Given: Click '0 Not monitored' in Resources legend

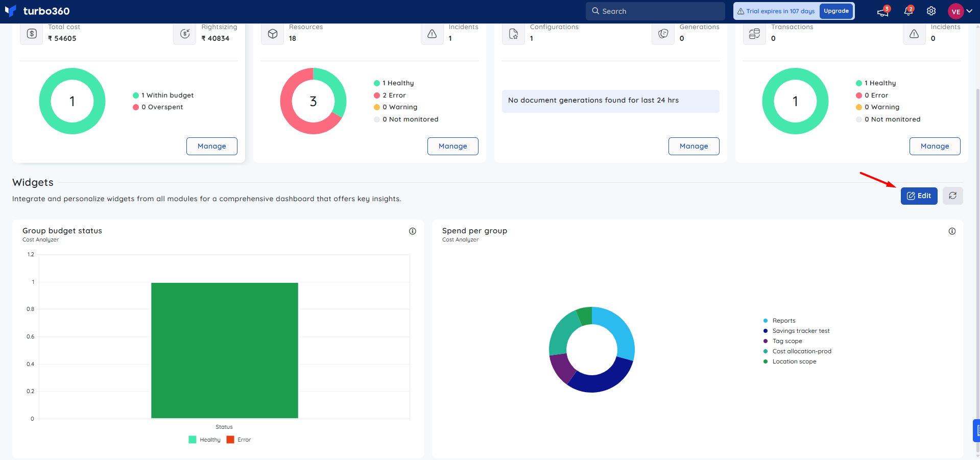Looking at the screenshot, I should [x=411, y=119].
